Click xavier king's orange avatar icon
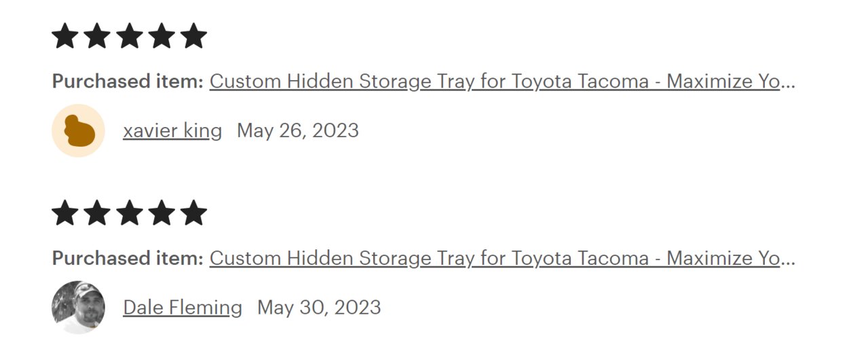This screenshot has height=364, width=868. (78, 130)
